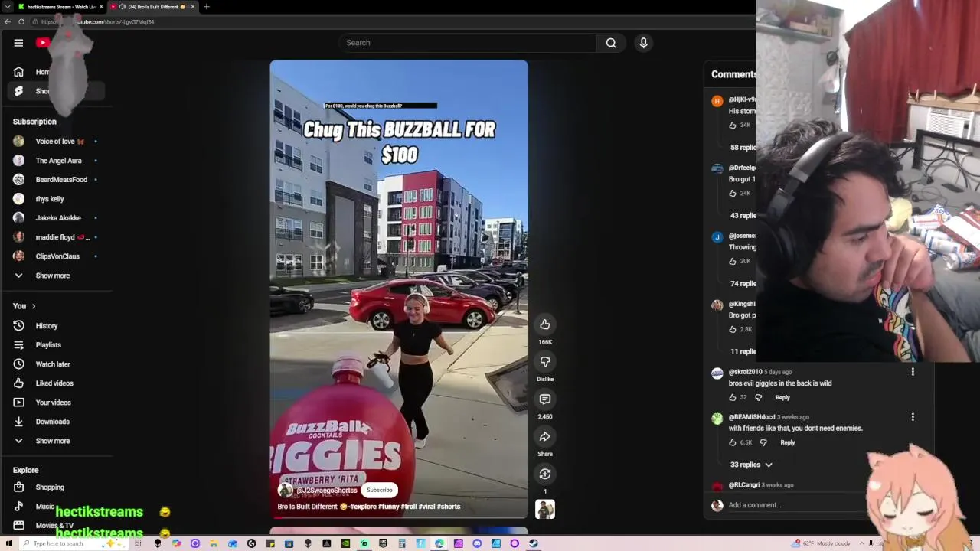Start voice search with microphone icon
Viewport: 980px width, 551px height.
(643, 43)
